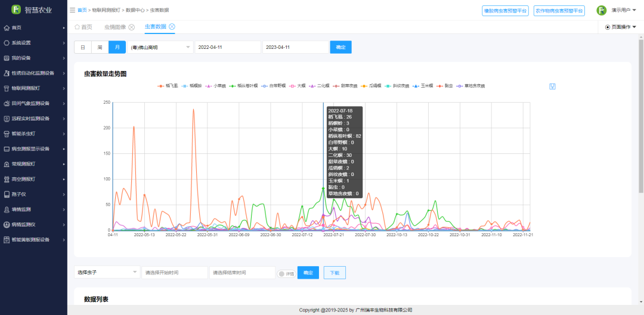Click 确定 button next to 下载
This screenshot has height=315, width=644.
(x=308, y=273)
